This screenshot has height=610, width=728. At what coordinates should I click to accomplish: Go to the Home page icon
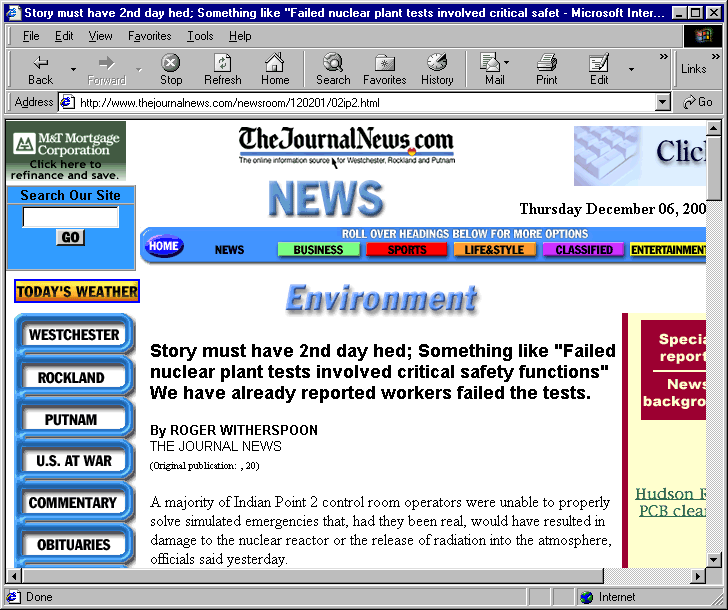[275, 70]
